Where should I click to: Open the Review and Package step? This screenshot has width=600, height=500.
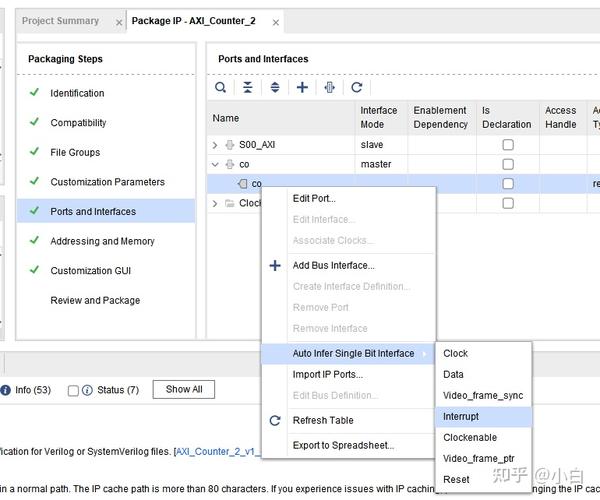95,300
